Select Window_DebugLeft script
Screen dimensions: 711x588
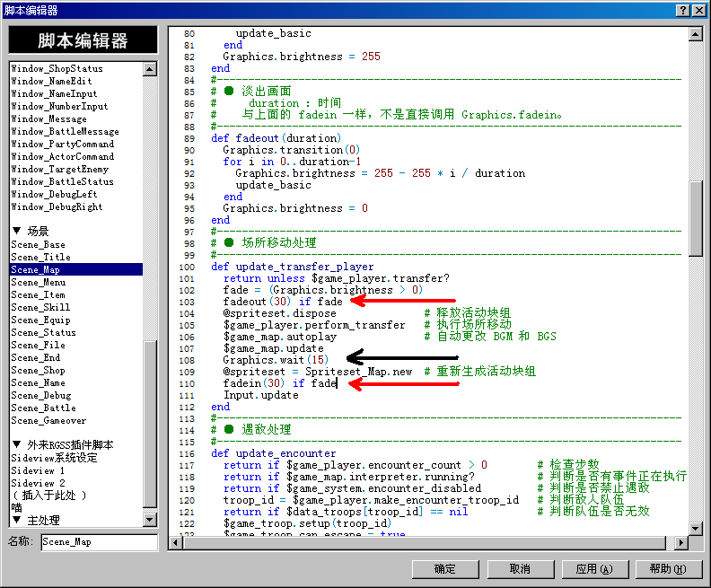tap(54, 195)
